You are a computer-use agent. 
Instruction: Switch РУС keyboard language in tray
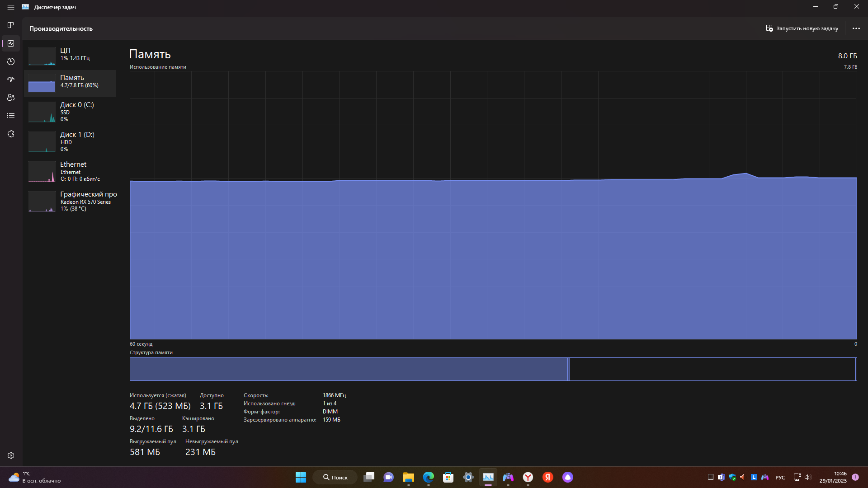780,477
